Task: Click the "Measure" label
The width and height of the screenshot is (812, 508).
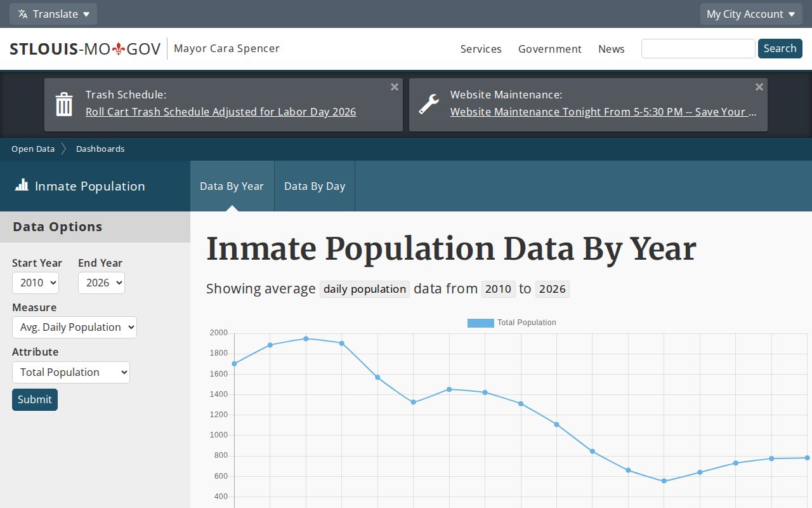Action: (34, 307)
